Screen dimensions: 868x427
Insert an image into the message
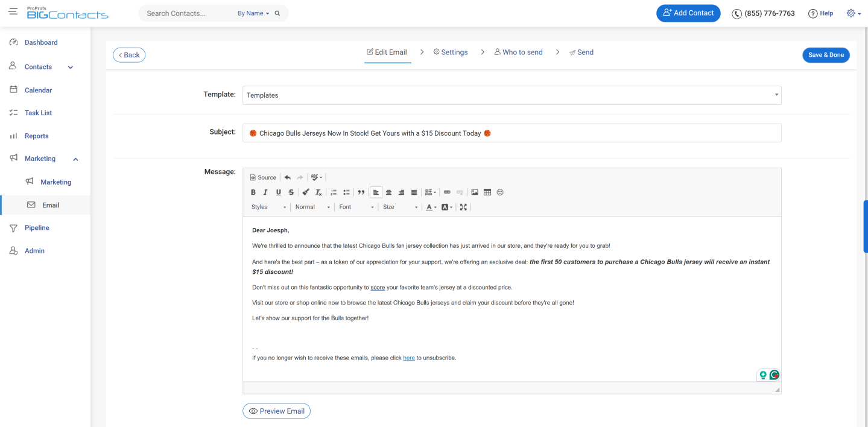point(475,192)
